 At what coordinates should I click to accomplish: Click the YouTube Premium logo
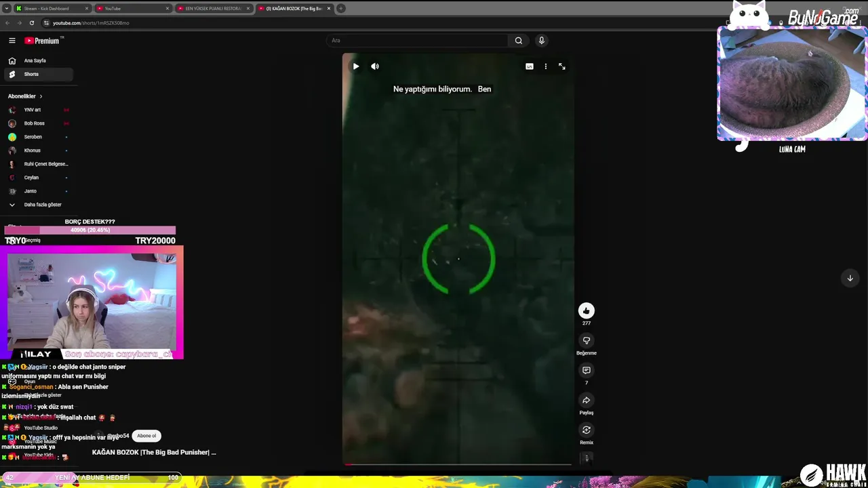point(42,41)
